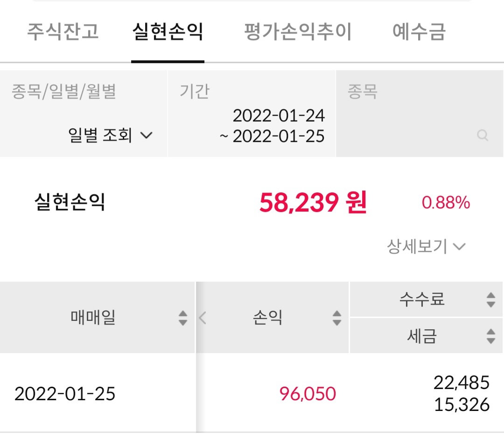Tap the chevron beside 일별 조회
Viewport: 504px width, 439px height.
(x=146, y=135)
